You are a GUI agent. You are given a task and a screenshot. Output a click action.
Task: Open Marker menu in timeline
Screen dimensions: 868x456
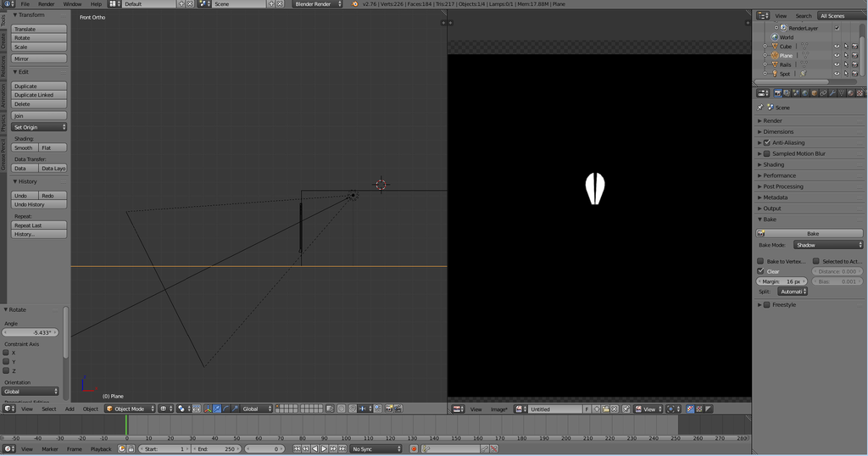pos(50,449)
